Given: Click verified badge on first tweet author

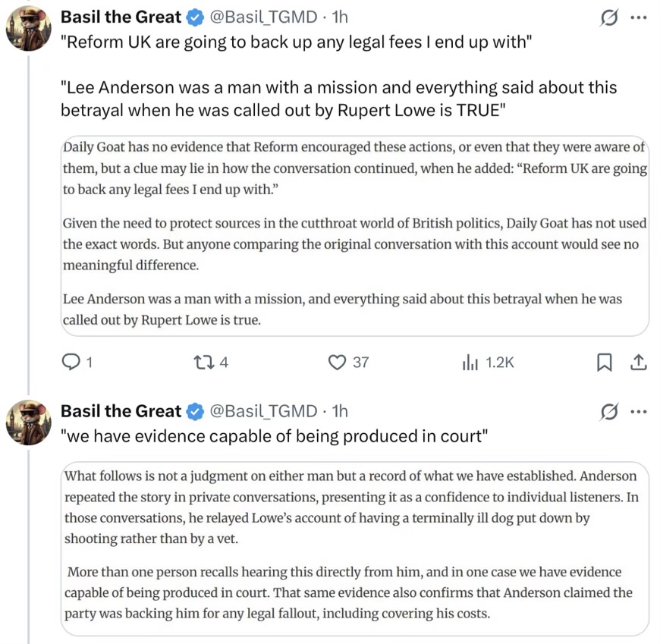Looking at the screenshot, I should click(x=195, y=17).
